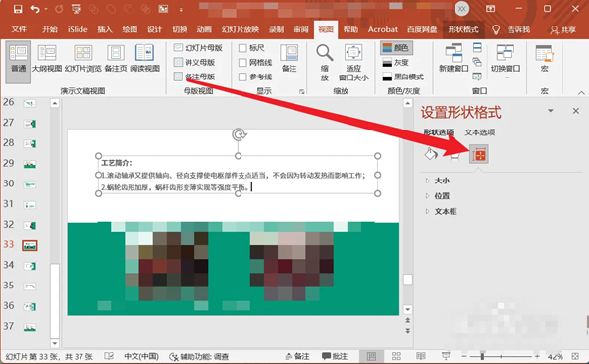Viewport: 589px width, 364px height.
Task: Toggle Gridlines (网格线) checkbox
Action: [242, 62]
